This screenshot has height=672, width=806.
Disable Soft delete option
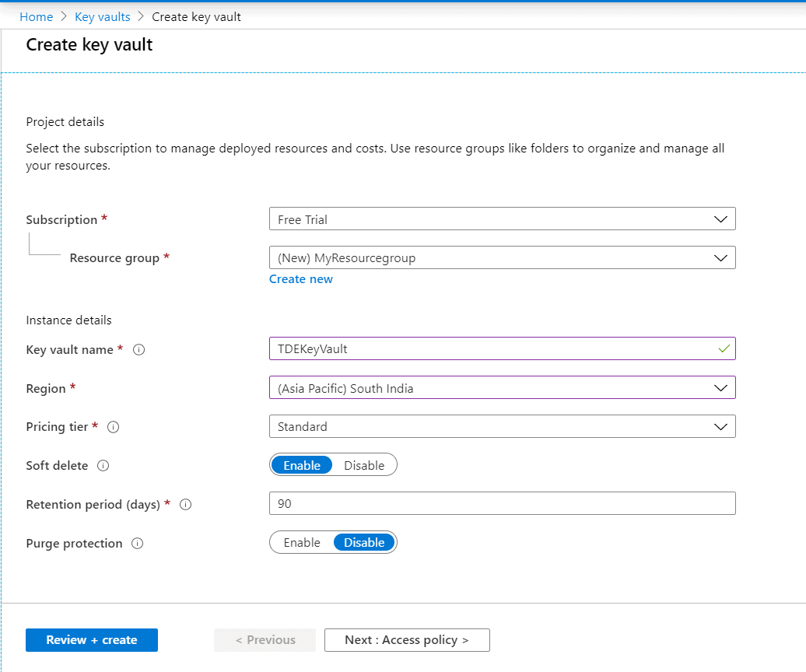(x=364, y=465)
